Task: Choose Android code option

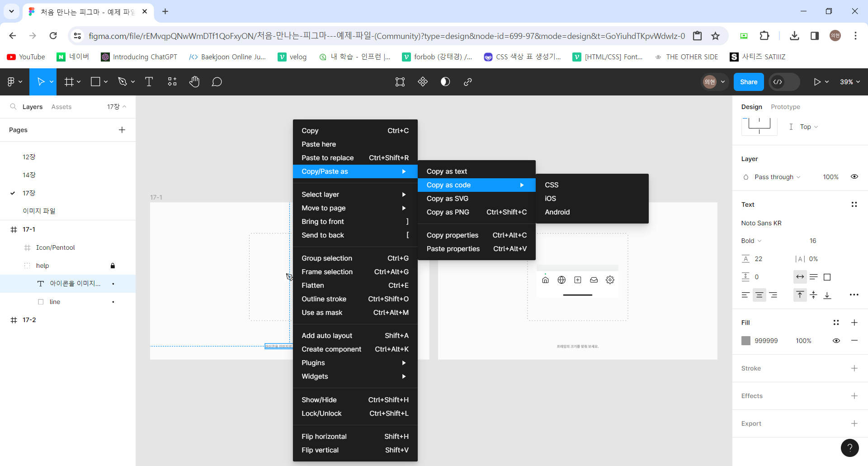Action: click(x=592, y=212)
